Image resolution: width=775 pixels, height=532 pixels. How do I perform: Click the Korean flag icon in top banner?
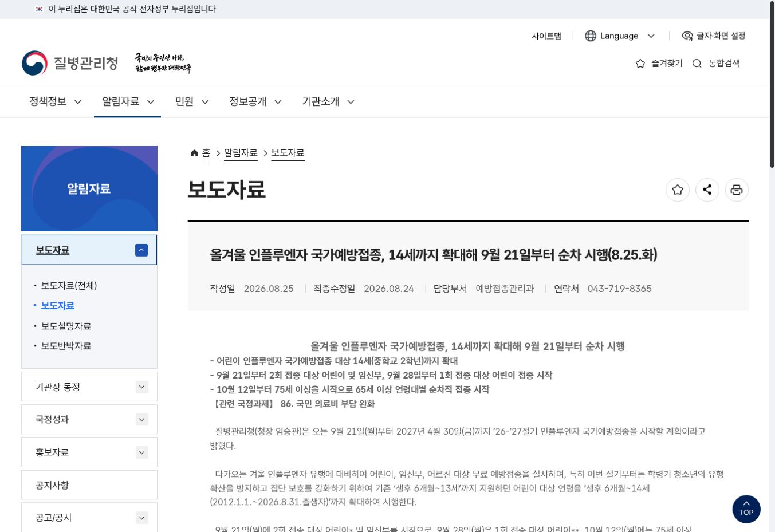click(x=39, y=9)
